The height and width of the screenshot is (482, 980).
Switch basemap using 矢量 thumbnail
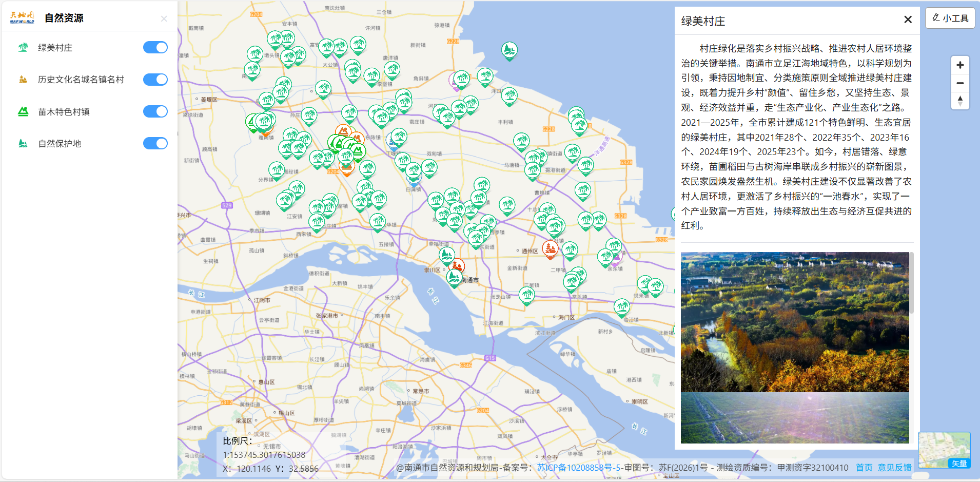coord(944,450)
